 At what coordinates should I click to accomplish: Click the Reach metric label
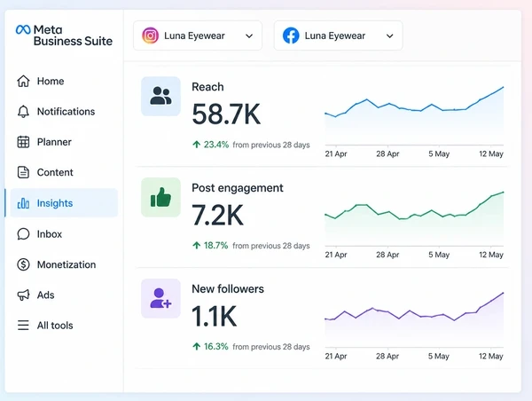(x=207, y=87)
